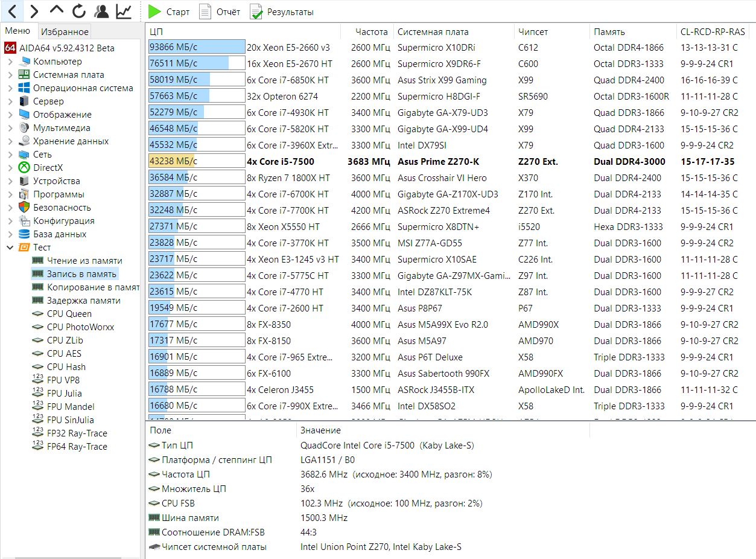756x559 pixels.
Task: Click the Refresh icon in toolbar
Action: tap(79, 11)
